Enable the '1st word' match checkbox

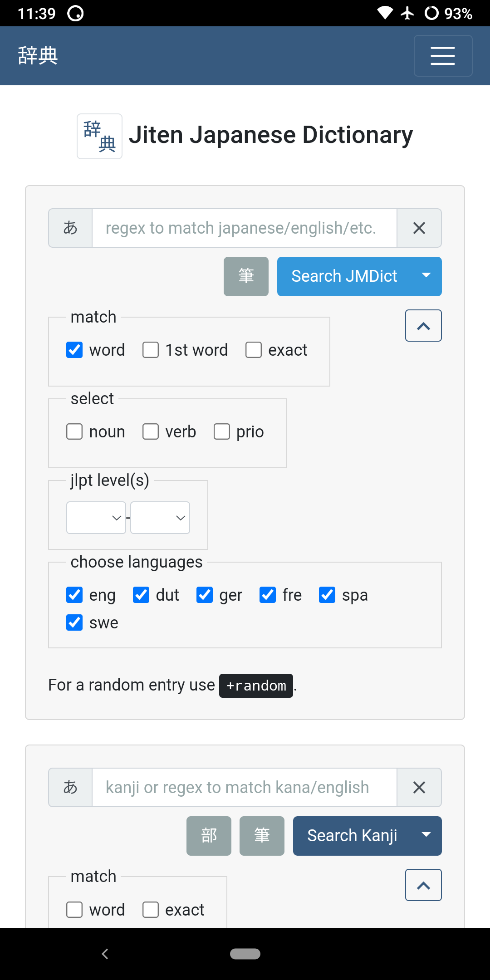tap(151, 350)
